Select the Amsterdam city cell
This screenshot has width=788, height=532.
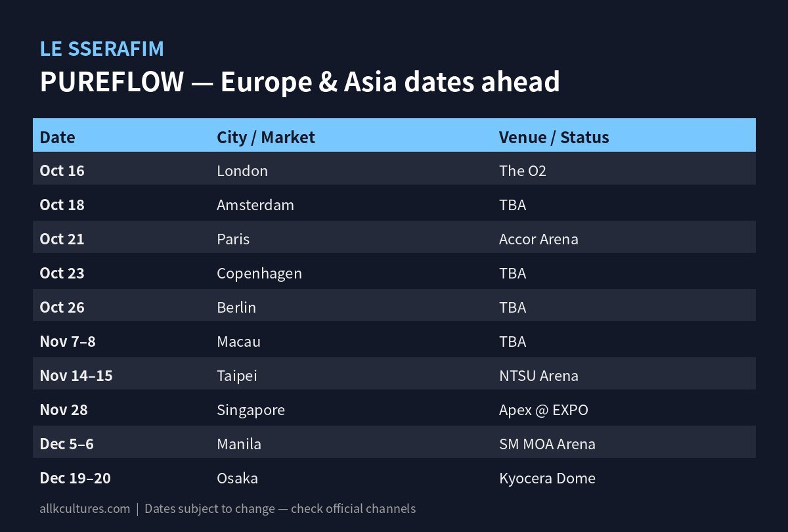255,205
